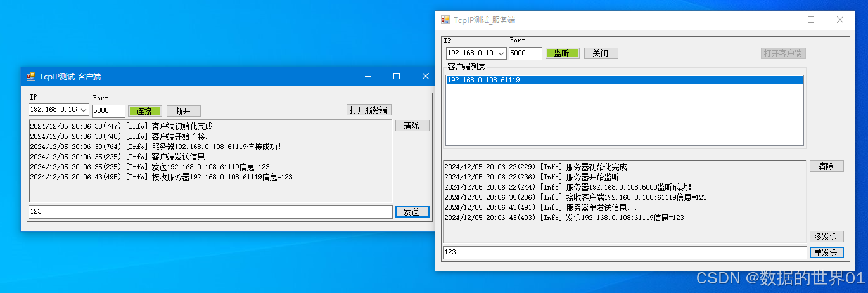868x293 pixels.
Task: Maximize the client window
Action: [x=397, y=76]
